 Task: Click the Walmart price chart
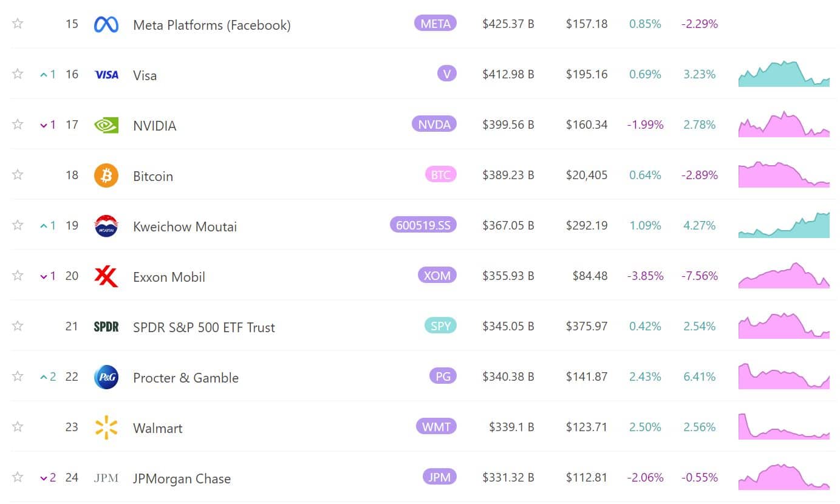(784, 426)
